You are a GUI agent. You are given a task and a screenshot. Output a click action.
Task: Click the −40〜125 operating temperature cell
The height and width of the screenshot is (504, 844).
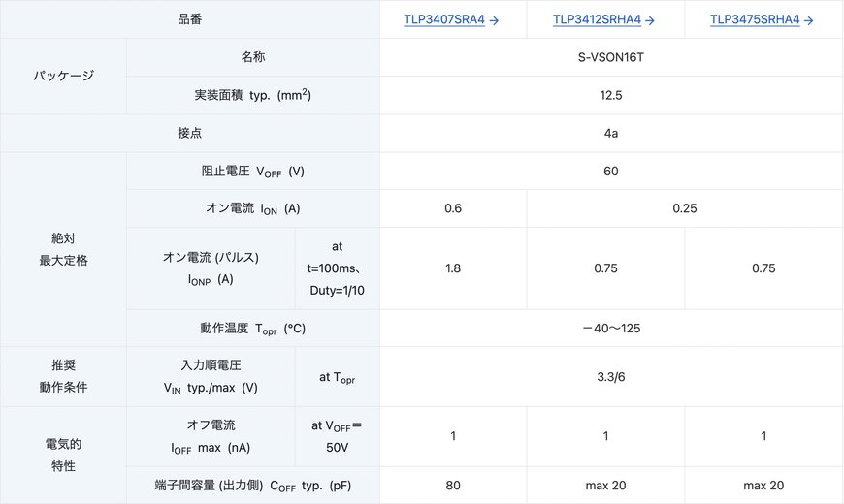tap(611, 329)
